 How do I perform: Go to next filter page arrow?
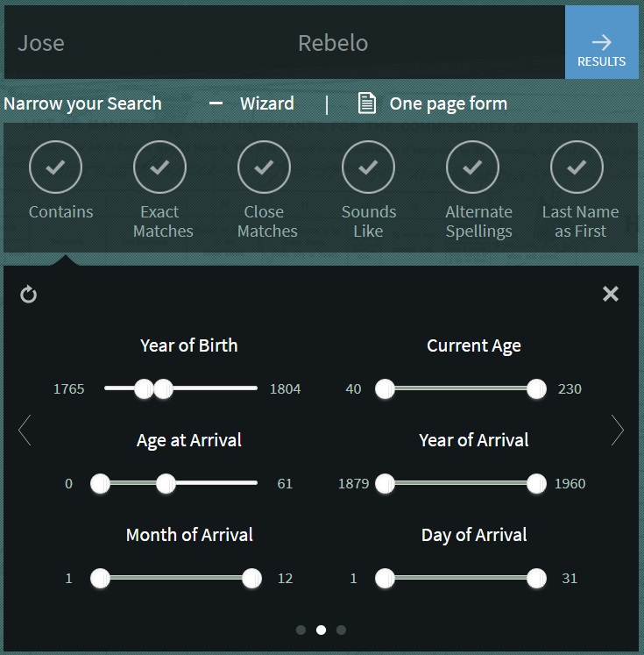point(618,431)
